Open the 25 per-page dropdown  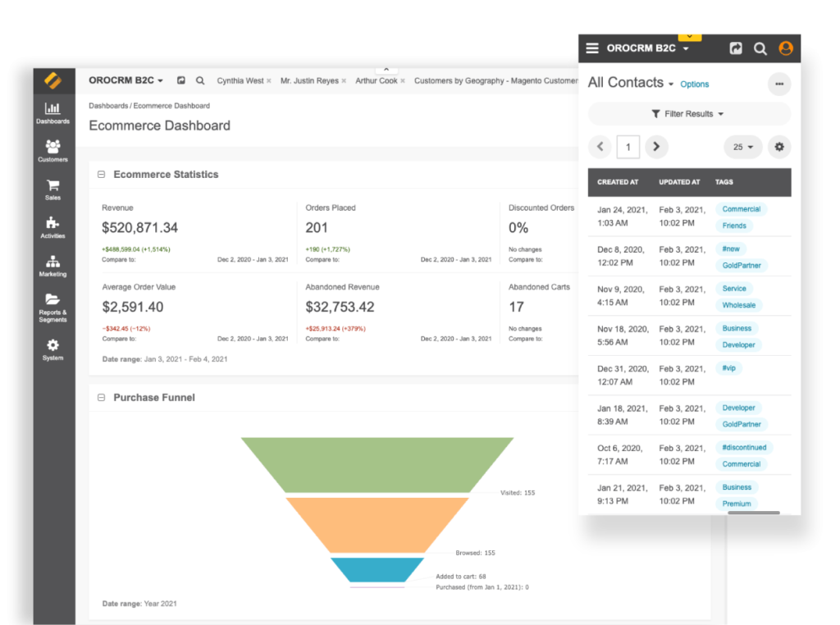click(x=742, y=148)
